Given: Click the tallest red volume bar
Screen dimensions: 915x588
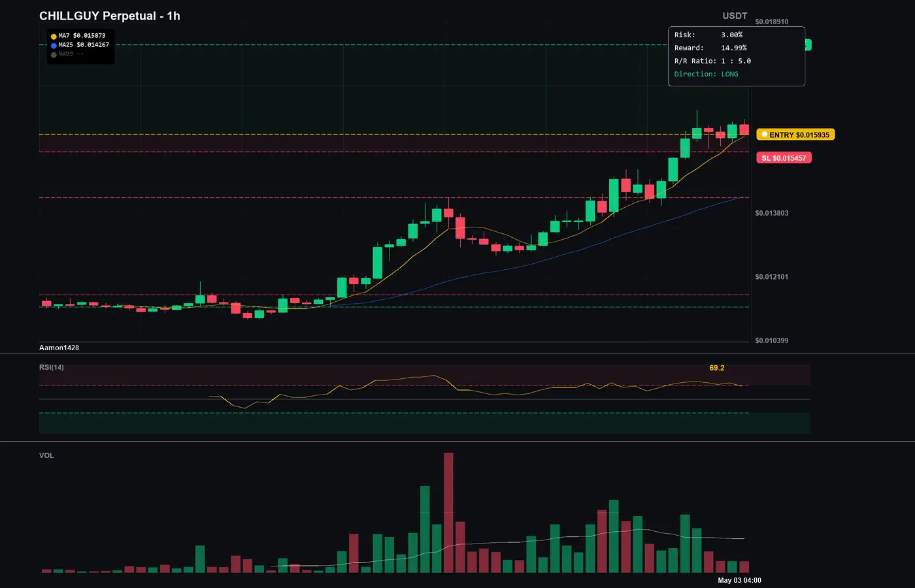Looking at the screenshot, I should click(x=448, y=513).
